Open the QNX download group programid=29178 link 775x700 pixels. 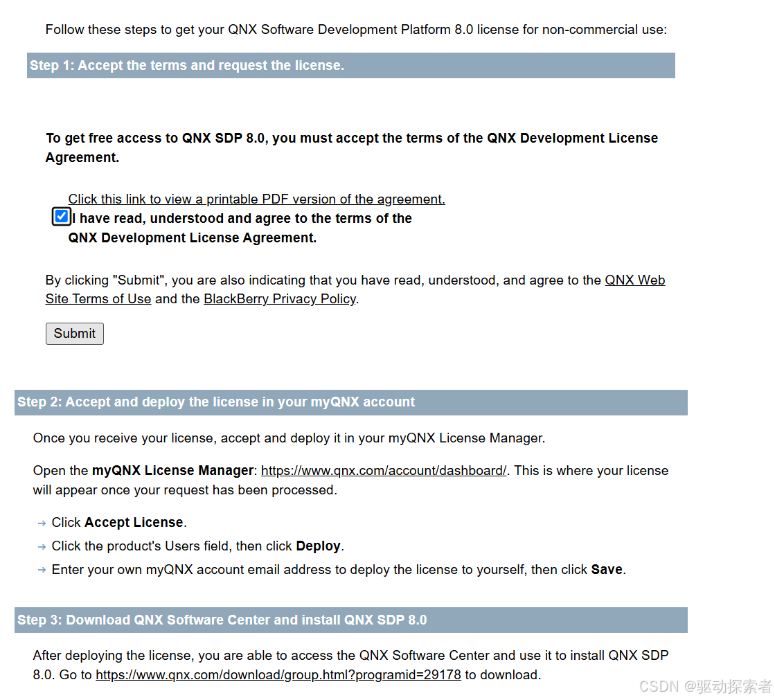278,675
